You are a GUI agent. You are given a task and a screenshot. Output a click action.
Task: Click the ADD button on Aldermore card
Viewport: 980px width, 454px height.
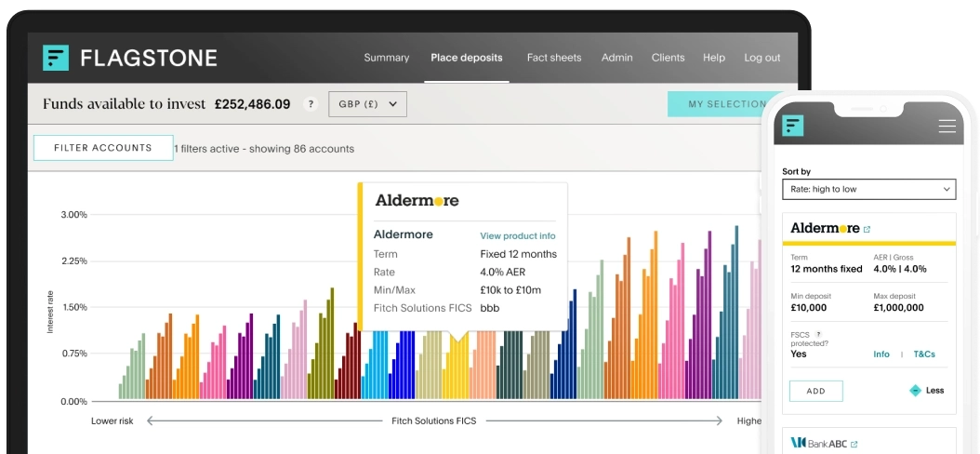(815, 391)
